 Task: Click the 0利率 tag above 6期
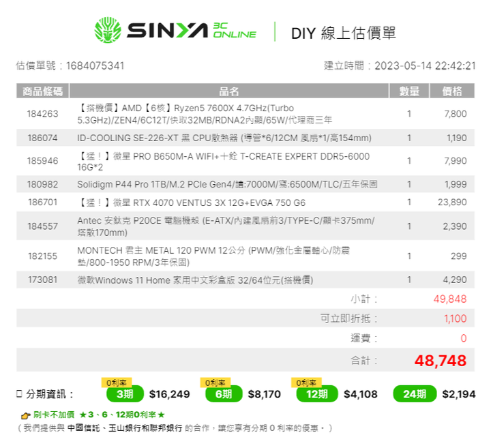[x=215, y=383]
